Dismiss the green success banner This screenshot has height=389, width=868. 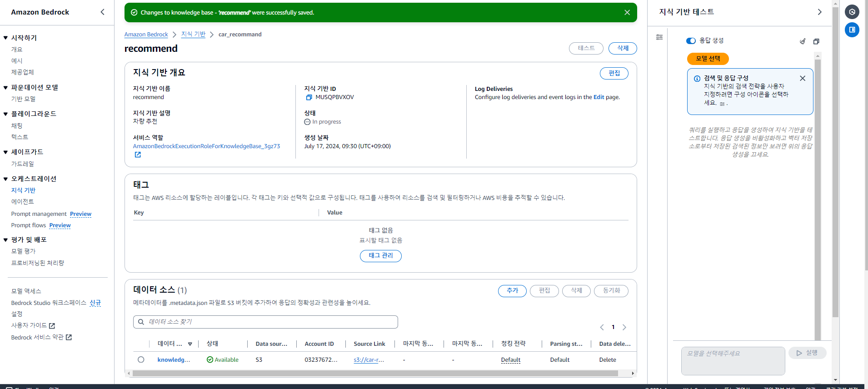(627, 13)
